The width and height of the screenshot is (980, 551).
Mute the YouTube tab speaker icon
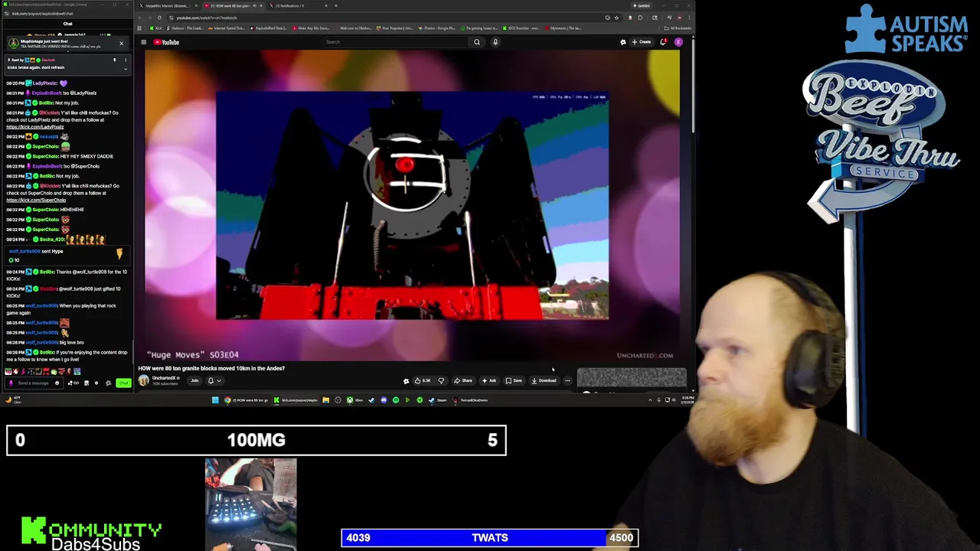click(x=254, y=5)
